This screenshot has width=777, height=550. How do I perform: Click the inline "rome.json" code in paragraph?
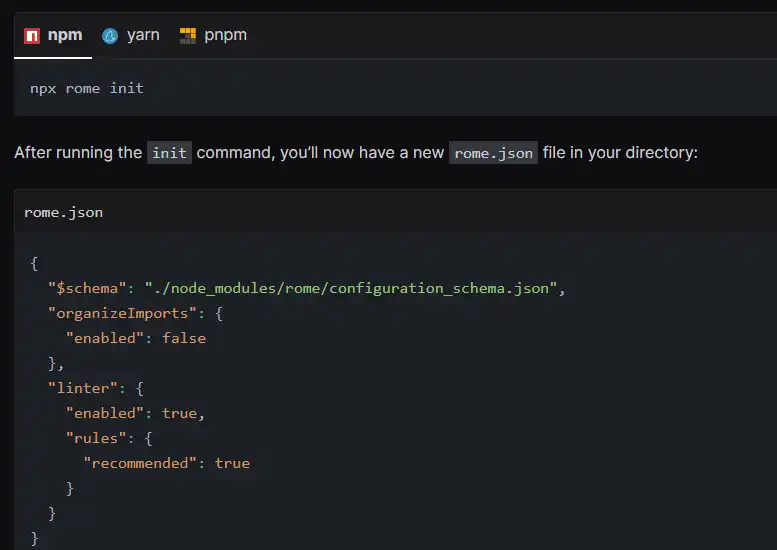pos(493,153)
